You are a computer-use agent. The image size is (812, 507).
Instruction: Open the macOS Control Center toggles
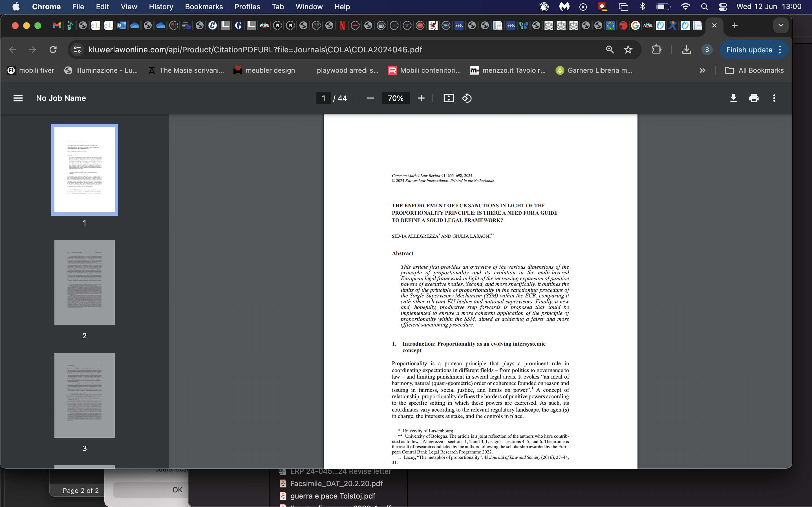coord(722,7)
